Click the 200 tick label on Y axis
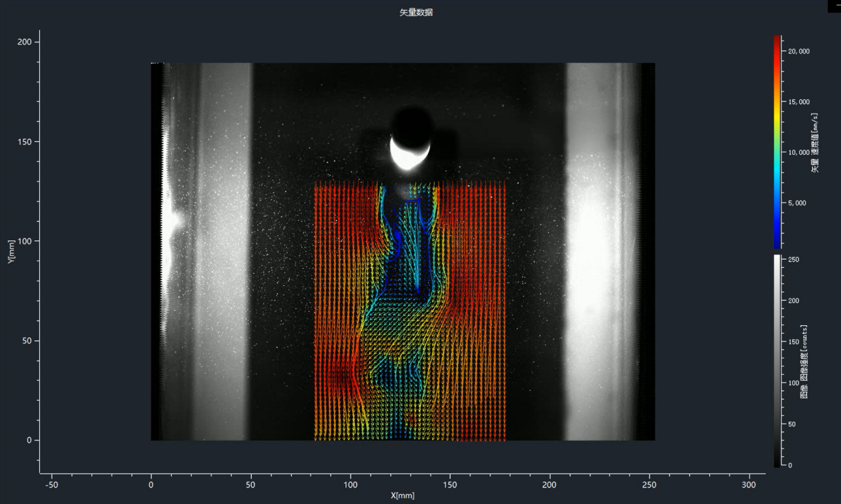 point(24,42)
